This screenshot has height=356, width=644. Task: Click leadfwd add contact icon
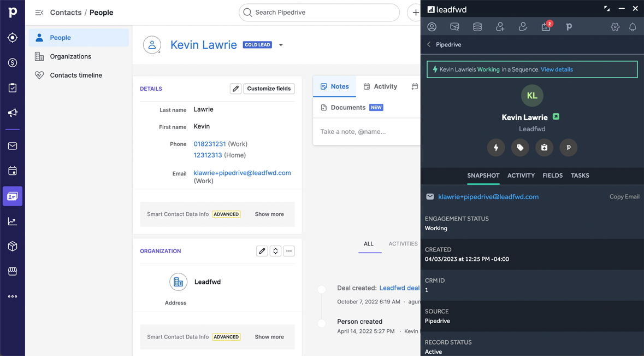(500, 27)
